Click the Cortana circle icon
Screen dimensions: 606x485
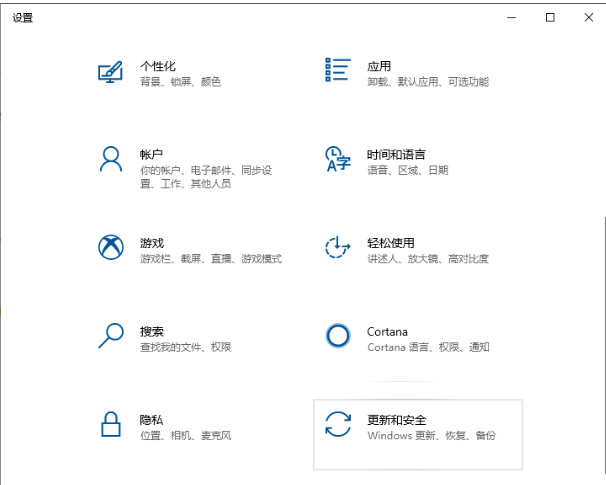338,335
